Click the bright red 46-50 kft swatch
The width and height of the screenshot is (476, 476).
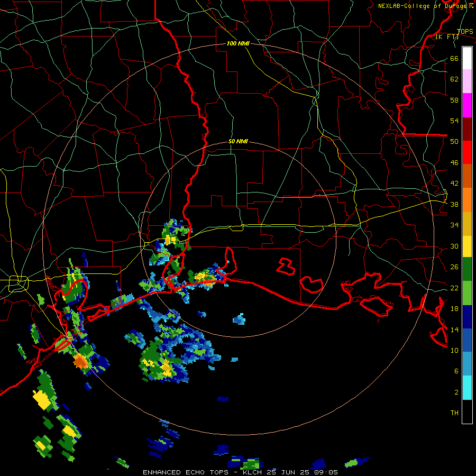point(467,152)
